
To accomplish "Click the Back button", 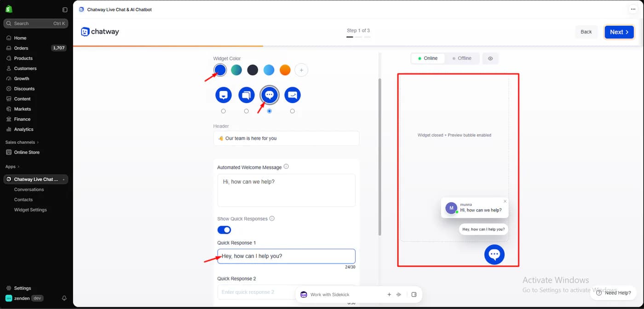I will click(586, 32).
